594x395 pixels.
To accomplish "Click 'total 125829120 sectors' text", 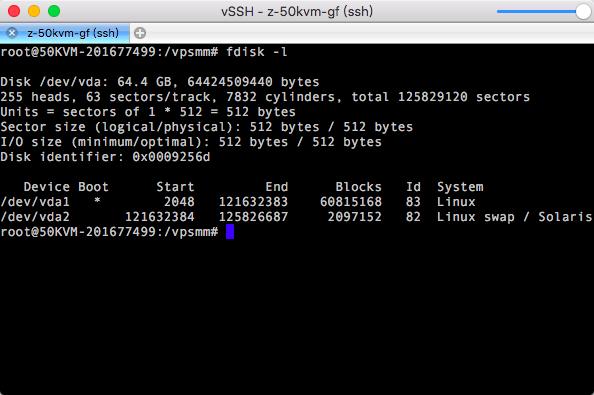I will [x=441, y=97].
